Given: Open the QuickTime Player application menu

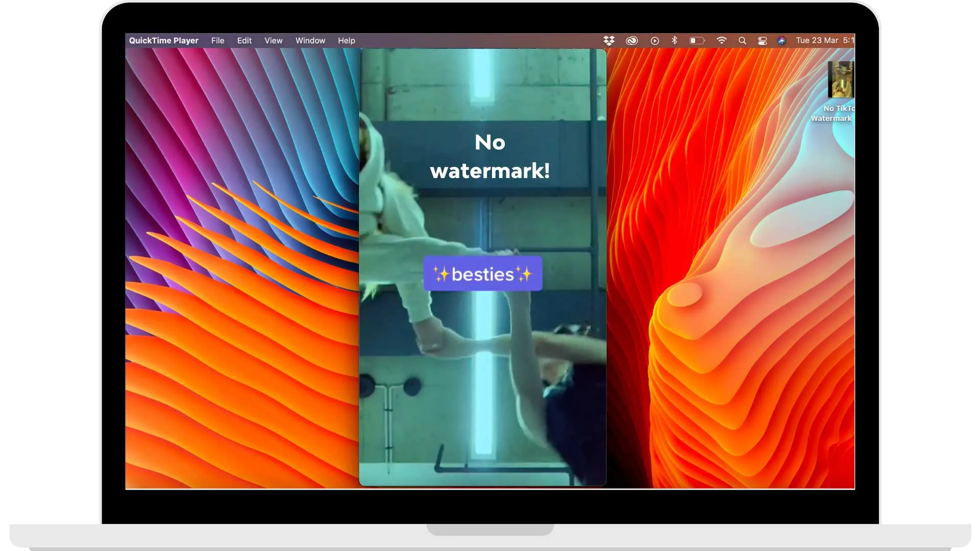Looking at the screenshot, I should pos(163,41).
